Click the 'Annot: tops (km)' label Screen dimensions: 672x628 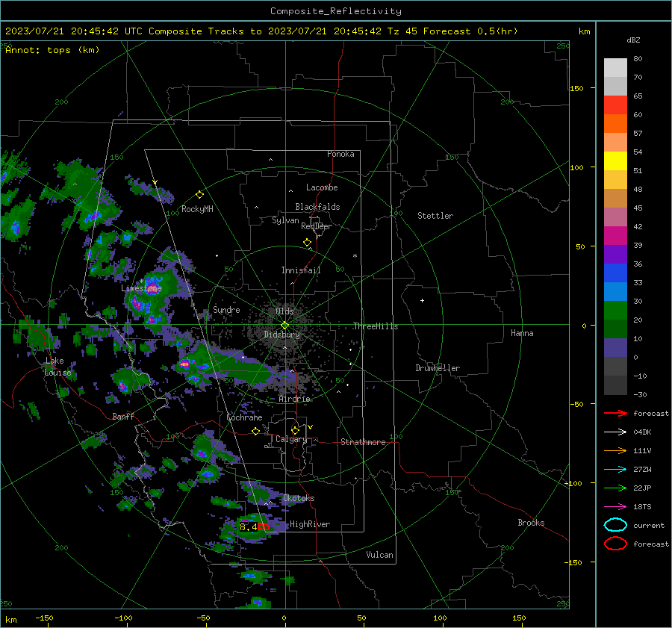[52, 50]
